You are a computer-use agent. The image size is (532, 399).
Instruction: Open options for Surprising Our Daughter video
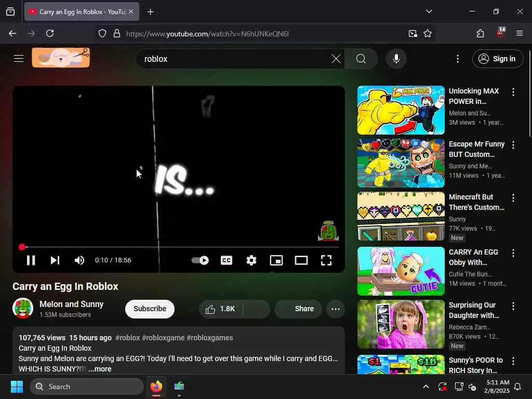pyautogui.click(x=513, y=305)
